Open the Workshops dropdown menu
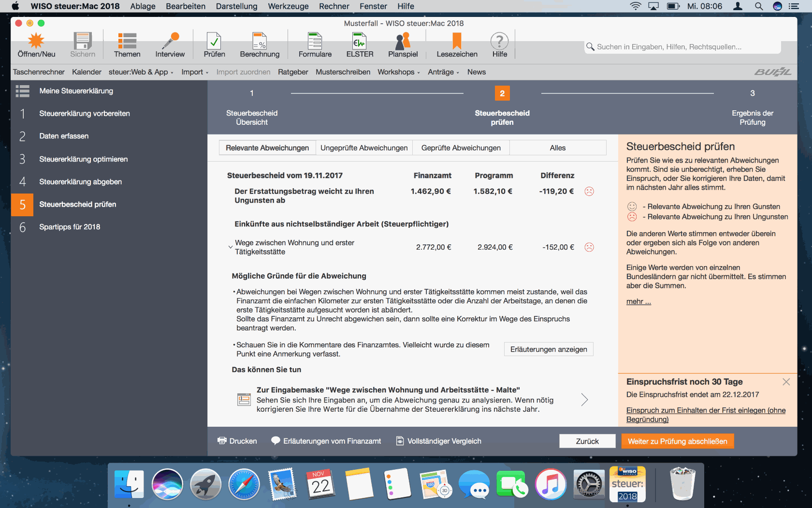The width and height of the screenshot is (812, 508). click(399, 72)
